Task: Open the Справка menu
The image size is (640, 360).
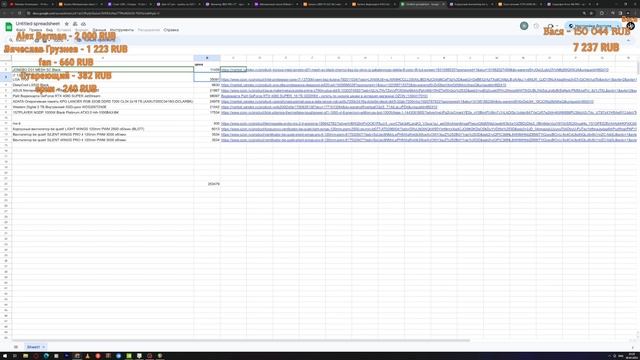Action: click(171, 30)
